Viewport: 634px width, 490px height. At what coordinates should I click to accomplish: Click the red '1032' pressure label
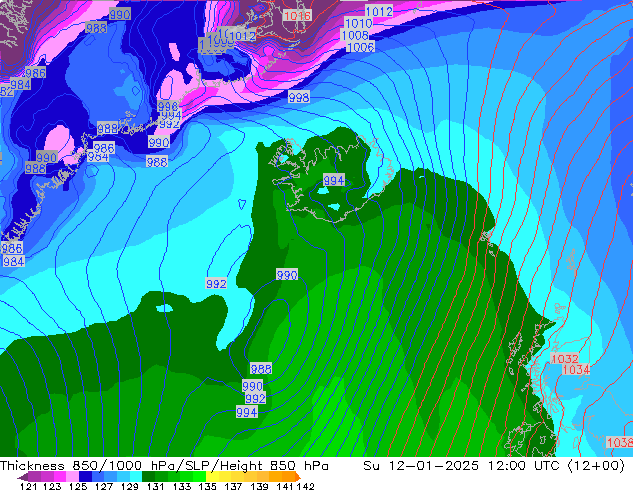(x=564, y=359)
